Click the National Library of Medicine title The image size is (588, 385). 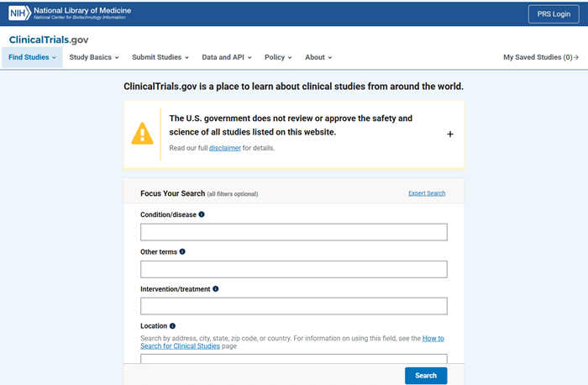coord(82,10)
